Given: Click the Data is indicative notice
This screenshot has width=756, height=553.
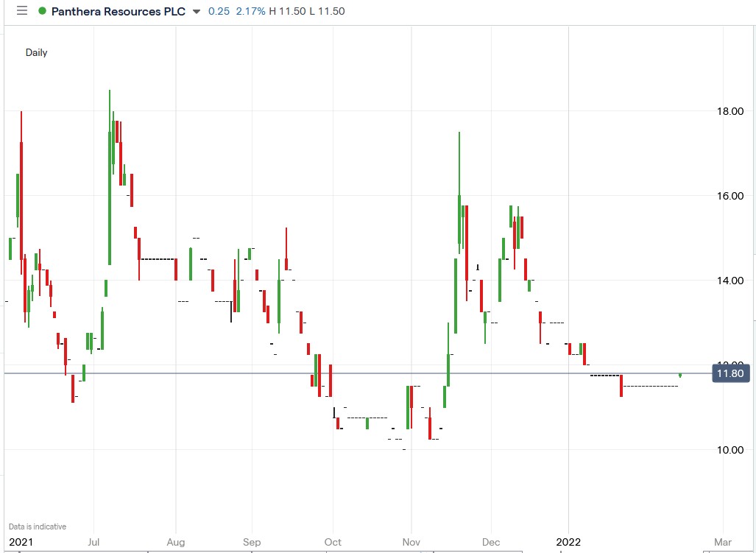Looking at the screenshot, I should point(36,526).
